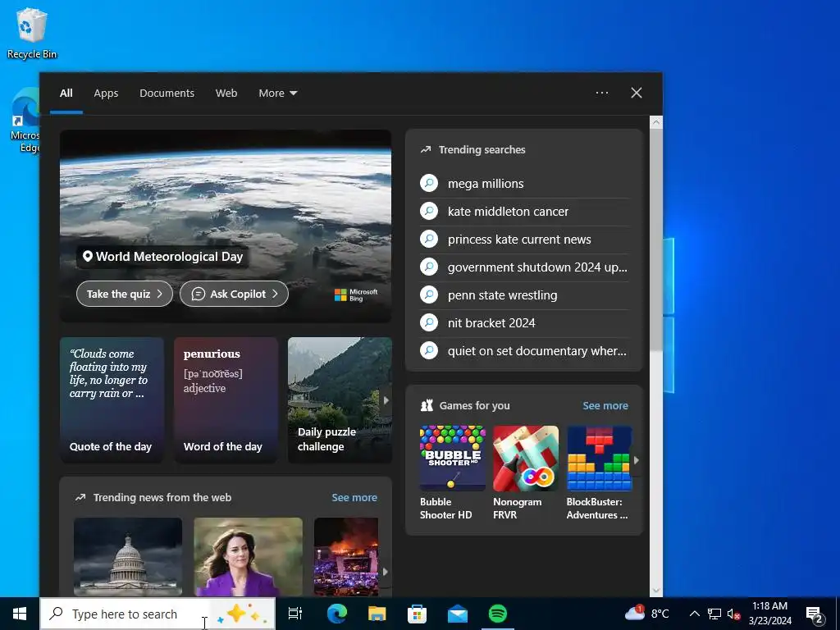Open Spotify from the taskbar
This screenshot has width=840, height=630.
pyautogui.click(x=498, y=614)
